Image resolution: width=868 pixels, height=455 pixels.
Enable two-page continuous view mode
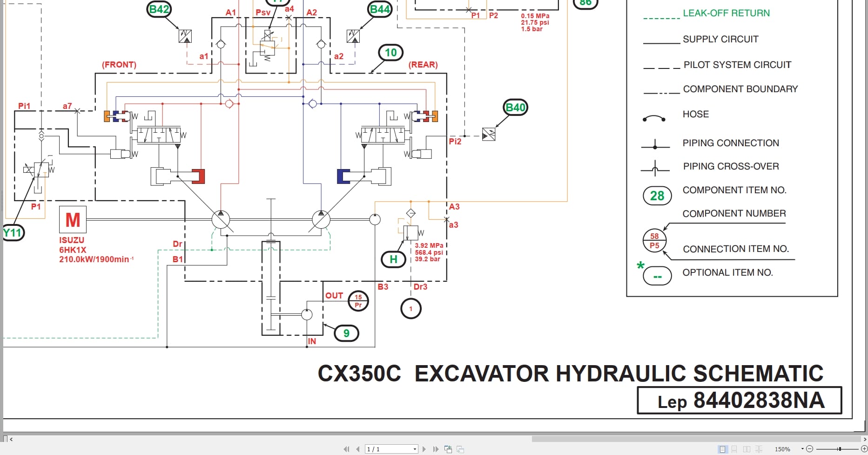pyautogui.click(x=759, y=448)
